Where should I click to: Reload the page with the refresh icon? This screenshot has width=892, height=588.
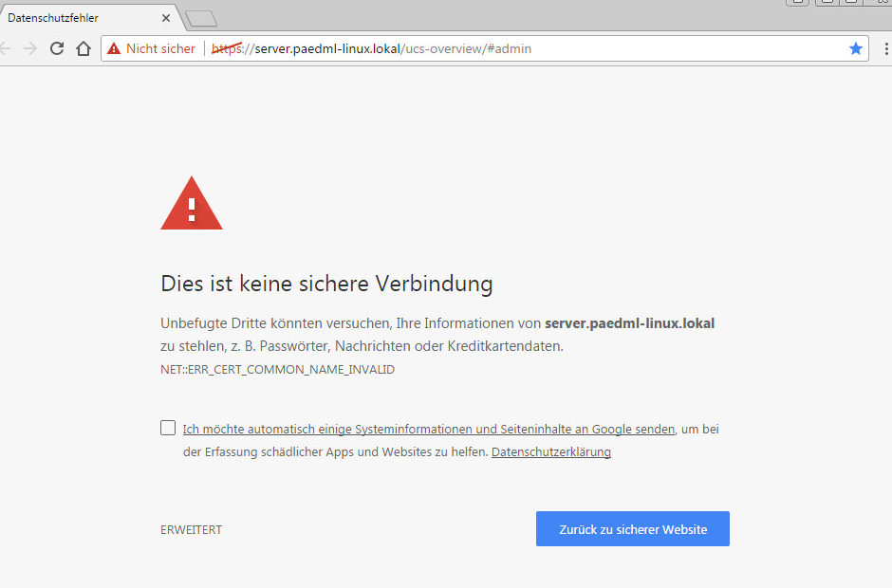pos(57,48)
